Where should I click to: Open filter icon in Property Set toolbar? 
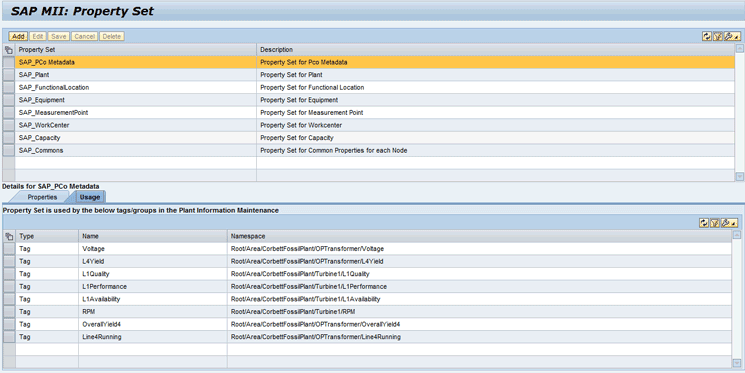click(717, 37)
